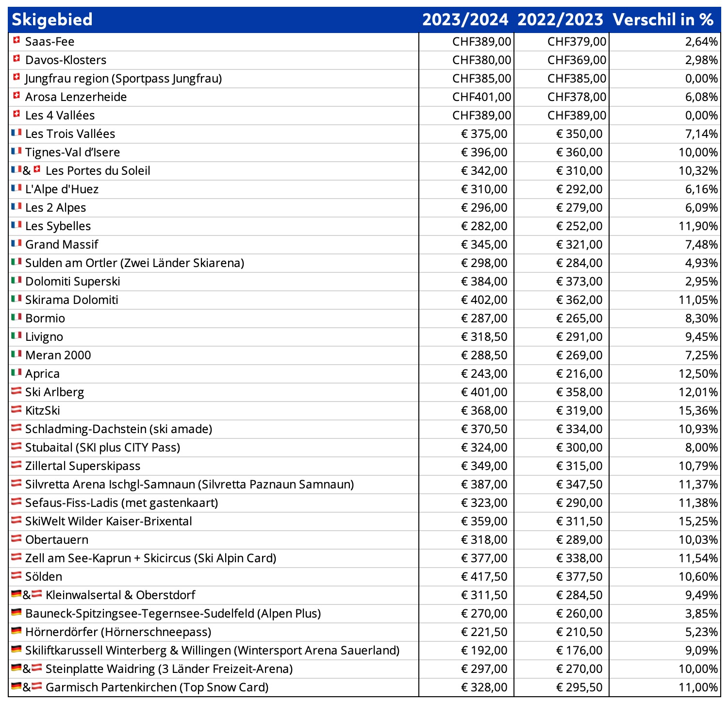
Task: Select the 11,00% value for Garmisch Partenkirchen
Action: 698,687
